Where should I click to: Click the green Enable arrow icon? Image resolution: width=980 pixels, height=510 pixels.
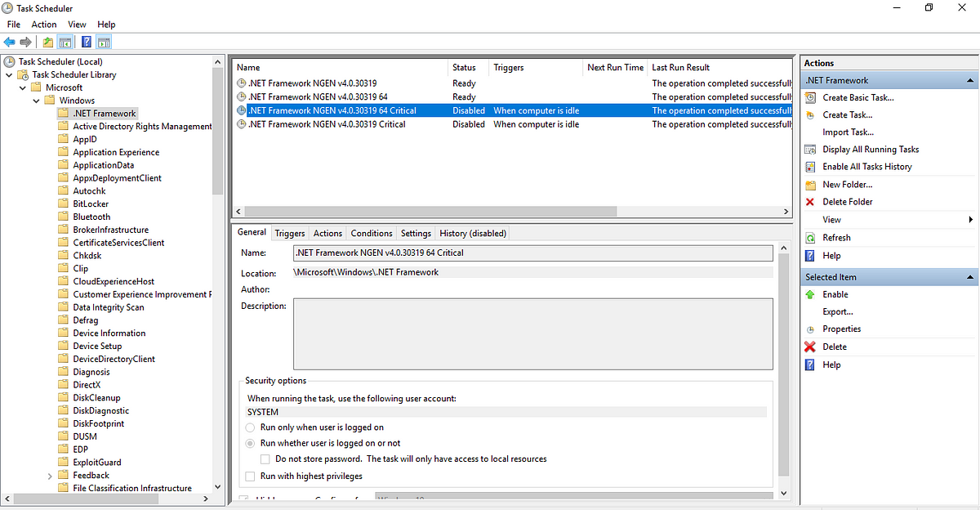(810, 294)
